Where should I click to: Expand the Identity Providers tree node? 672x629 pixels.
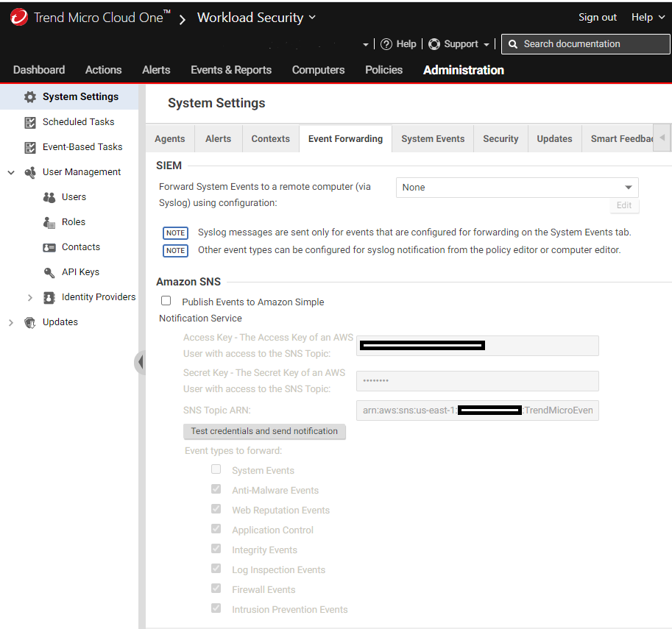tap(30, 298)
